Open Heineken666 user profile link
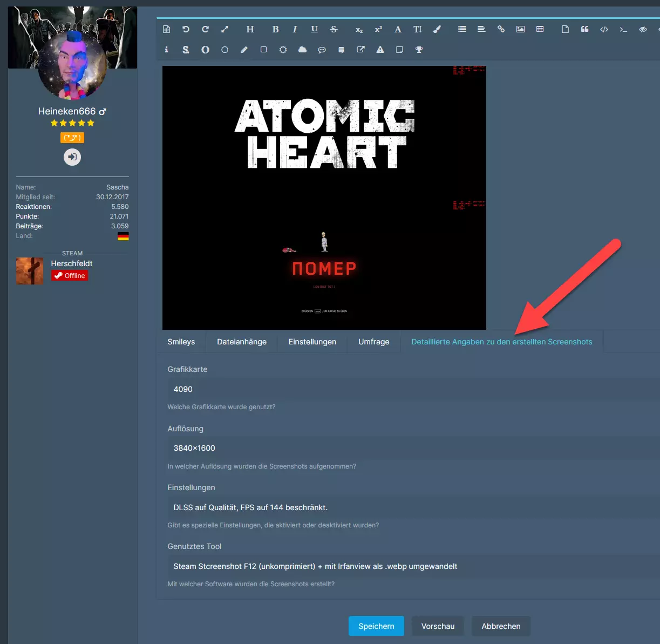The height and width of the screenshot is (644, 660). click(67, 111)
